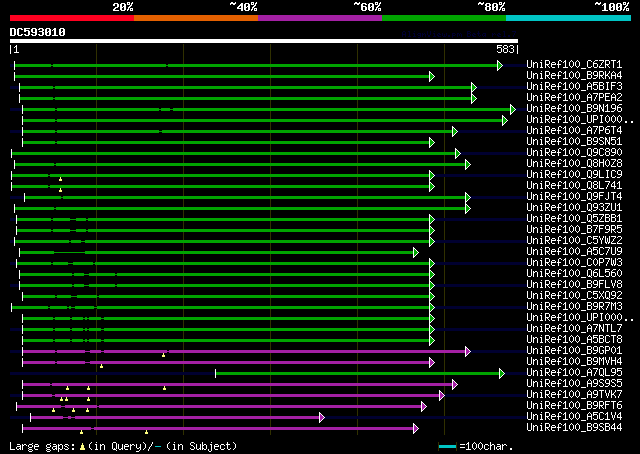
Task: Select the UniRef100_A7PEA2 label
Action: 574,98
